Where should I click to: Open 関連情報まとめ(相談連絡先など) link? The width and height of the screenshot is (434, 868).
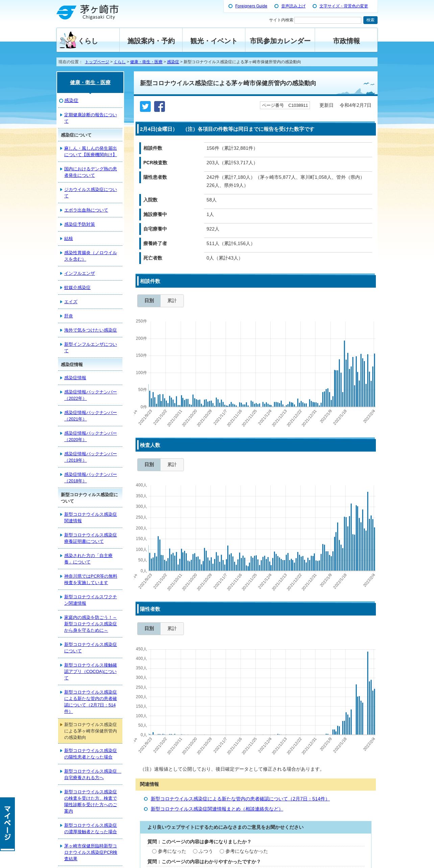217,809
